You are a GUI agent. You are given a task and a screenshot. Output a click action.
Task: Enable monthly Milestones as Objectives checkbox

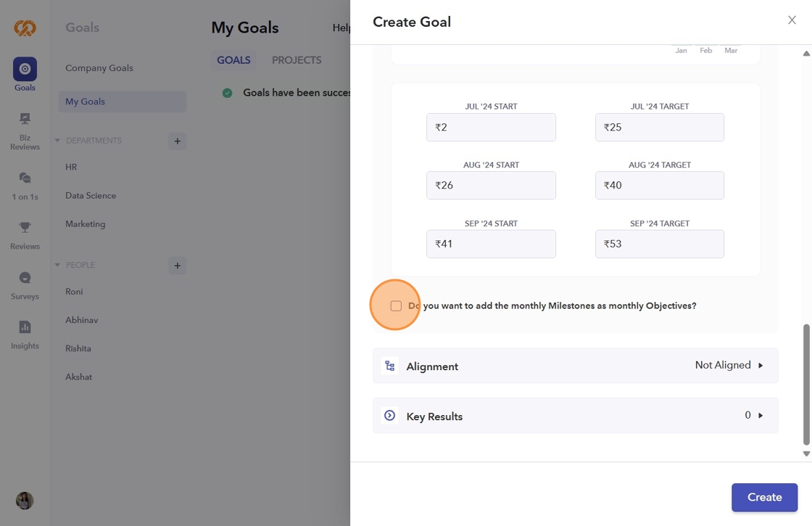tap(396, 306)
